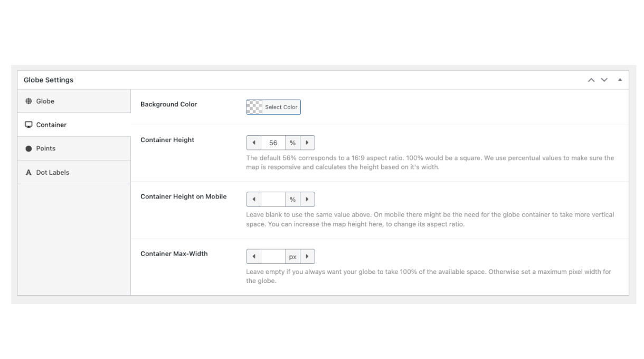
Task: Open the transparent background color swatch
Action: tap(255, 107)
